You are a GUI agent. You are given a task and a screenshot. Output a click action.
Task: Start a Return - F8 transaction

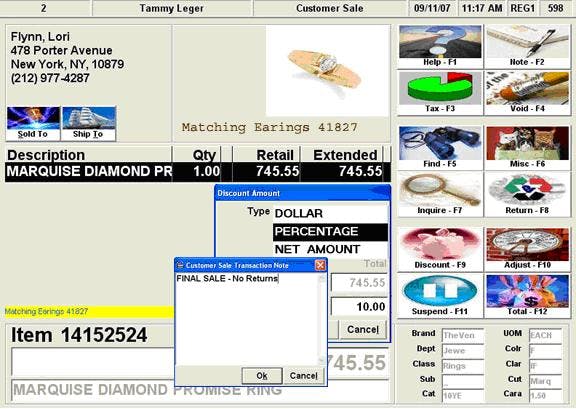pyautogui.click(x=528, y=194)
